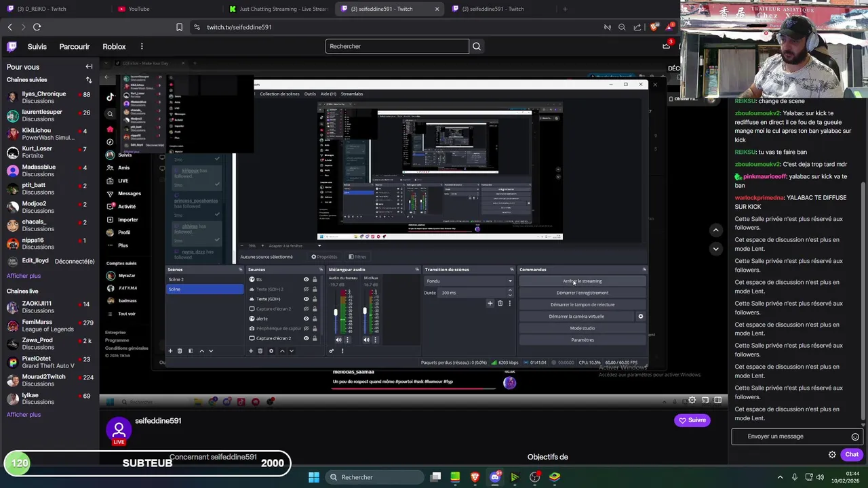Click the Twitch logo home icon
This screenshot has height=488, width=868.
point(12,46)
